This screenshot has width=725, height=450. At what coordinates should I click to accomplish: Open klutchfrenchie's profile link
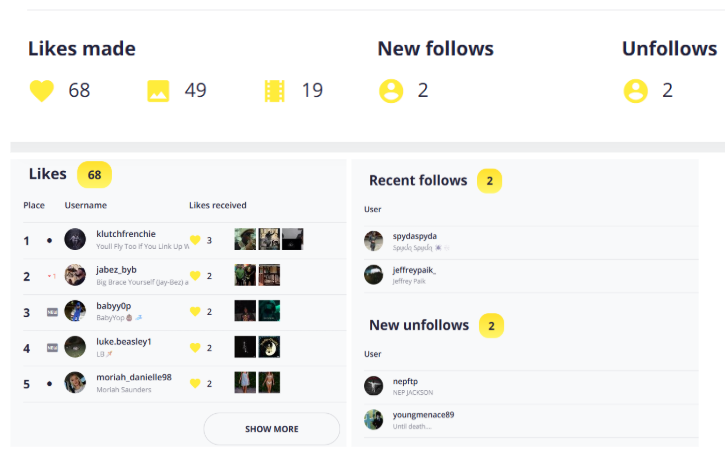coord(126,234)
